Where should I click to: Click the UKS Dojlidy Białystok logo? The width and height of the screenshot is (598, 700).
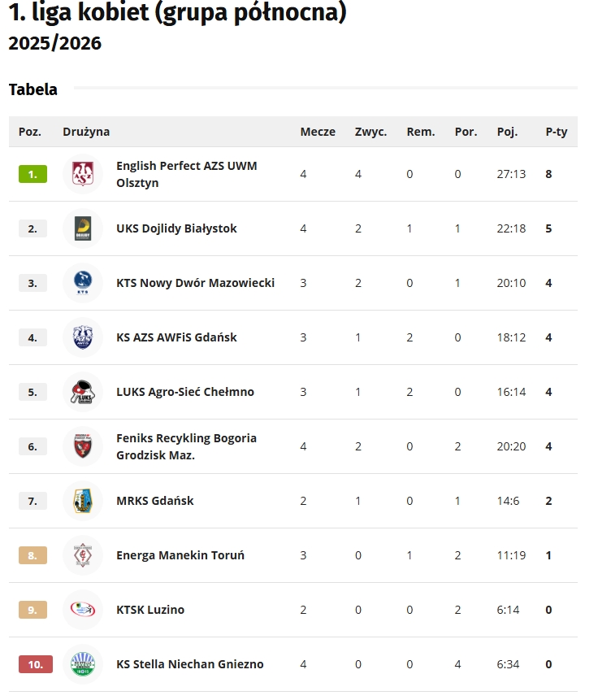click(83, 228)
